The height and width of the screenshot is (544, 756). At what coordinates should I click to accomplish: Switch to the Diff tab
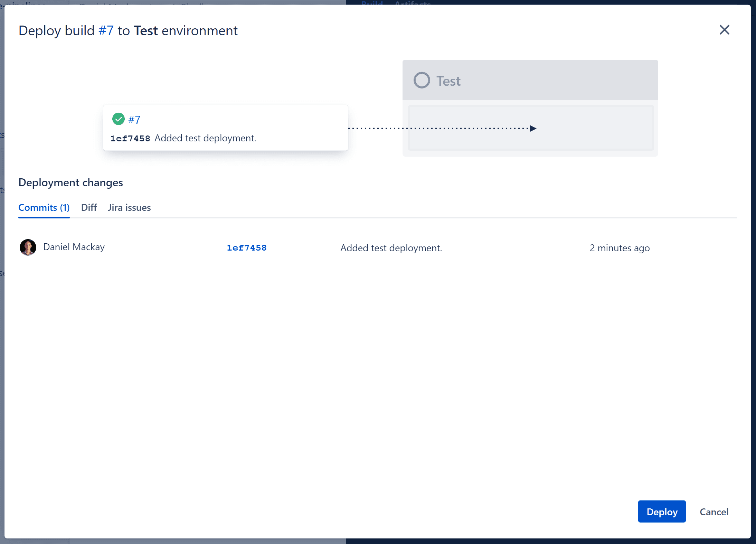[89, 208]
